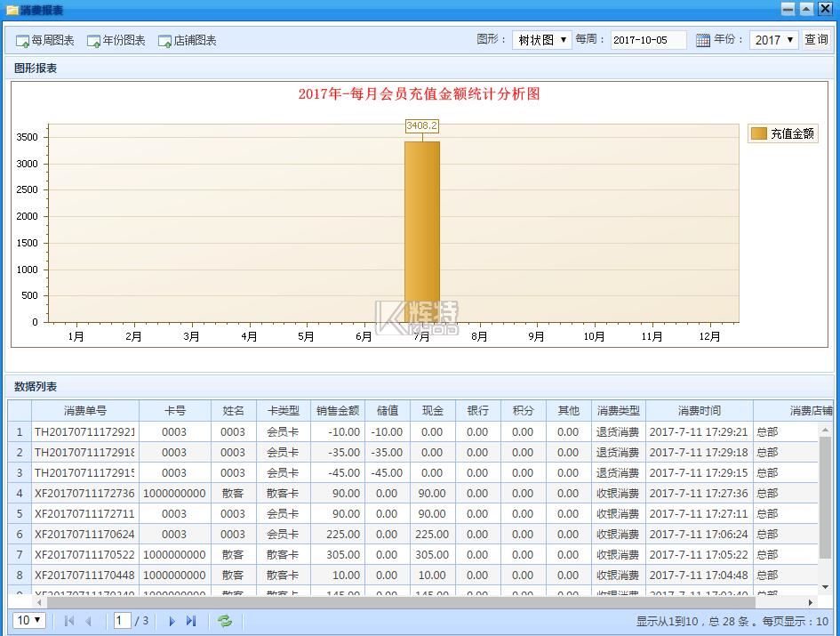Jump to the last page

tap(191, 621)
